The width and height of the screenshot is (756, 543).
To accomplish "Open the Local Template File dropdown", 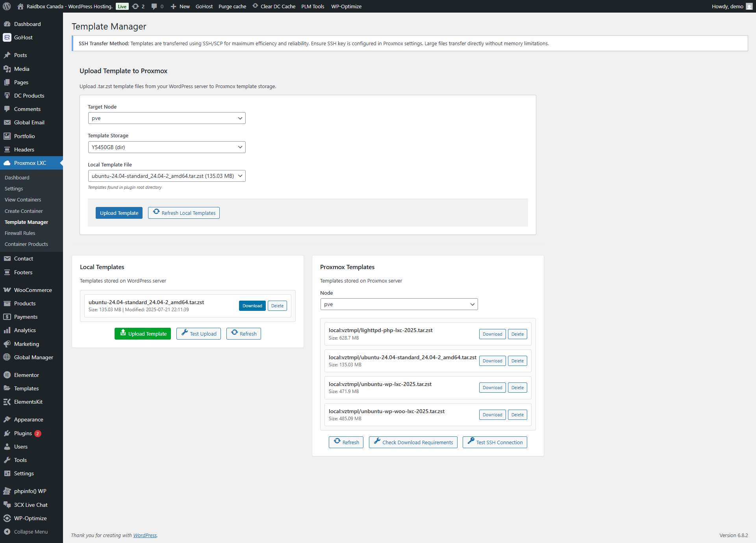I will (x=167, y=176).
